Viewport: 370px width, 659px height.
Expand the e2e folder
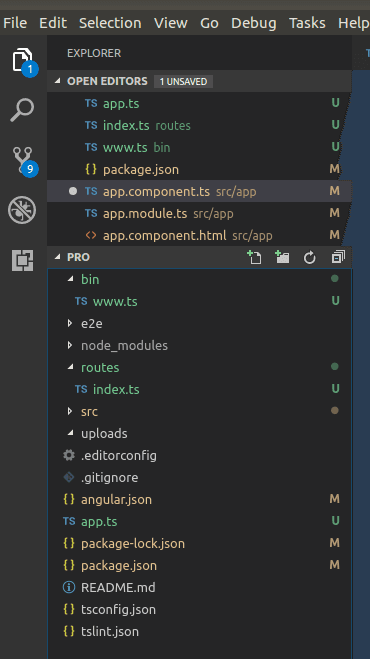(x=70, y=323)
